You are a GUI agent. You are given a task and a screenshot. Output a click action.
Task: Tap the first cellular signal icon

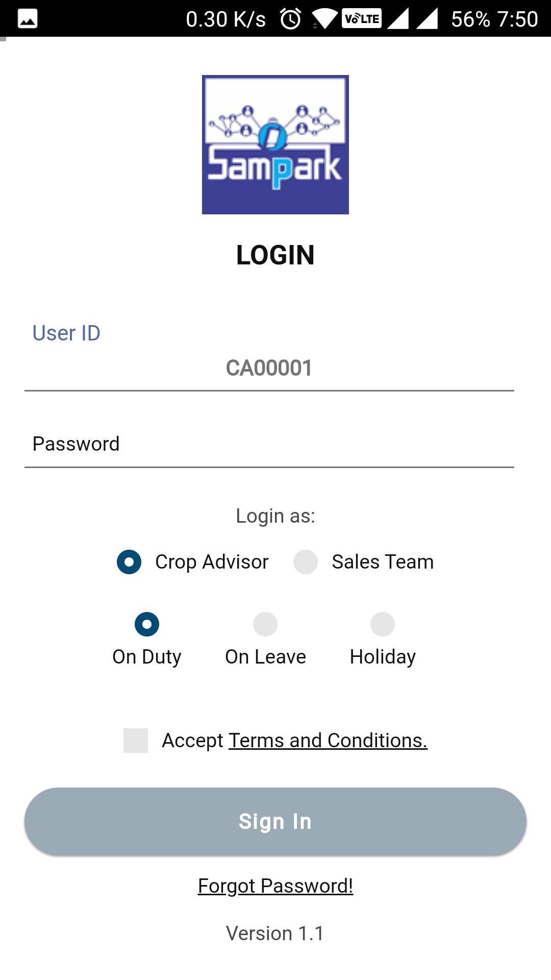(x=397, y=19)
